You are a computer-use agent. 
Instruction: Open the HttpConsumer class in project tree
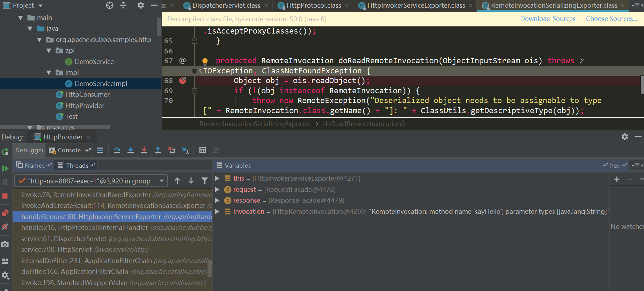point(87,95)
